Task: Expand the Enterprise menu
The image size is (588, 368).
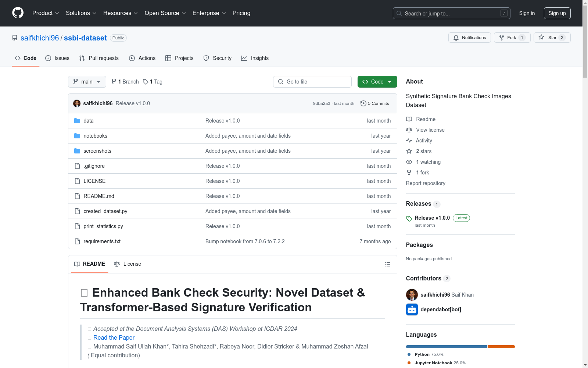Action: [x=209, y=13]
